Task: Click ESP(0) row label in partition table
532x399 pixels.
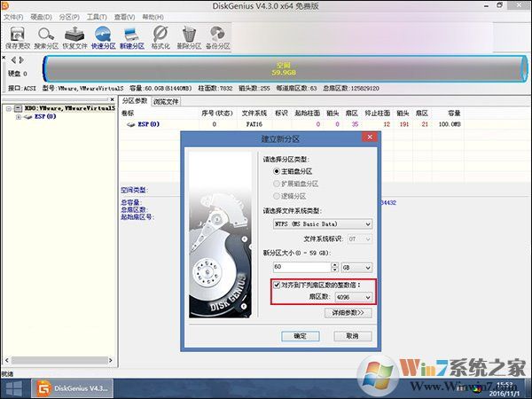Action: coord(149,124)
